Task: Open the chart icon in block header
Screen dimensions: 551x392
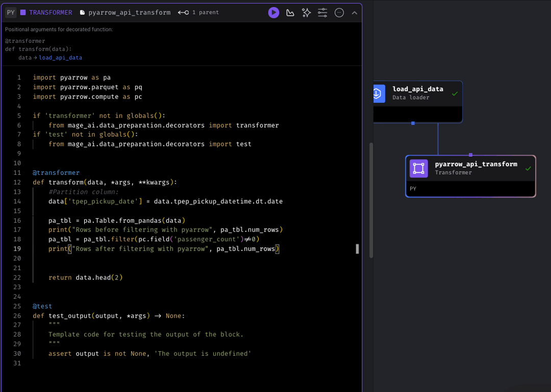Action: pyautogui.click(x=290, y=13)
